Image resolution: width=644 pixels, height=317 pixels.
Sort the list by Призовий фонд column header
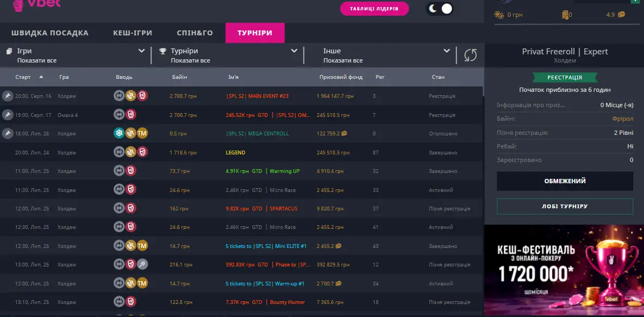pos(341,77)
